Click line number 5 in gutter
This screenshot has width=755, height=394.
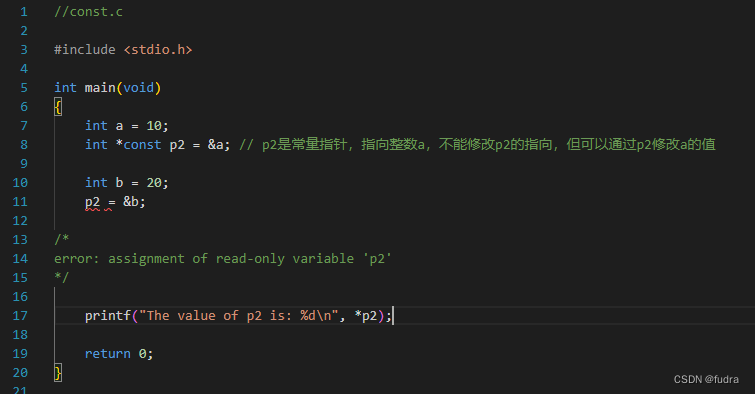pyautogui.click(x=24, y=88)
